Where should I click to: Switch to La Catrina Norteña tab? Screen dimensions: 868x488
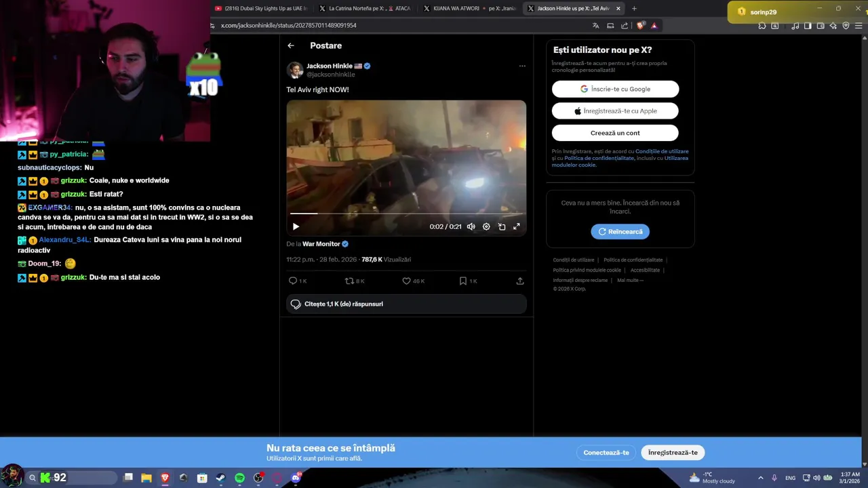(x=365, y=8)
